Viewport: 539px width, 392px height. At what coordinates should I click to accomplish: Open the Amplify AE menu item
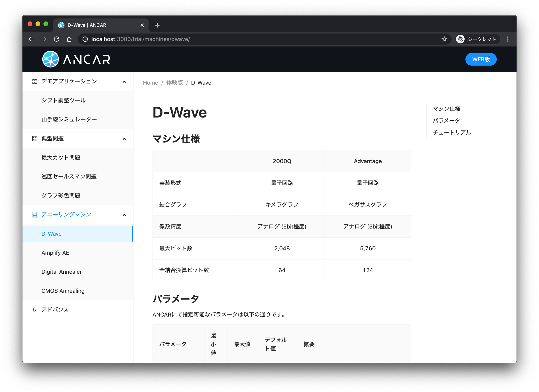[55, 253]
